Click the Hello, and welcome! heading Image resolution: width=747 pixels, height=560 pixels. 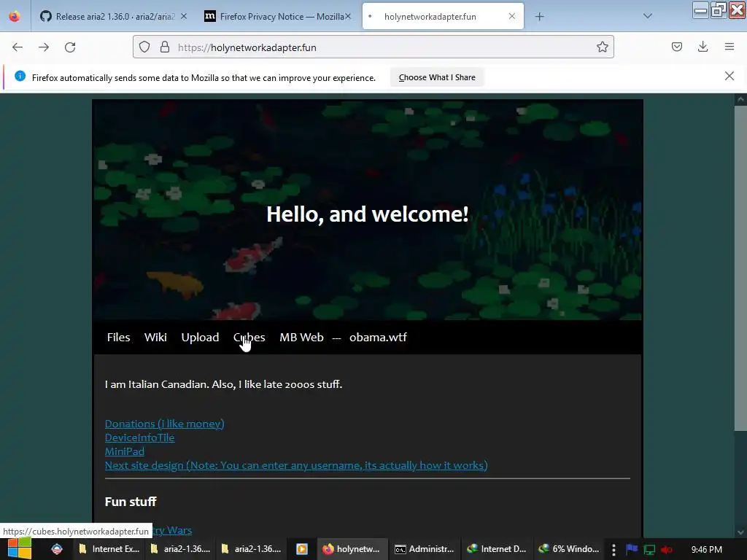coord(368,214)
